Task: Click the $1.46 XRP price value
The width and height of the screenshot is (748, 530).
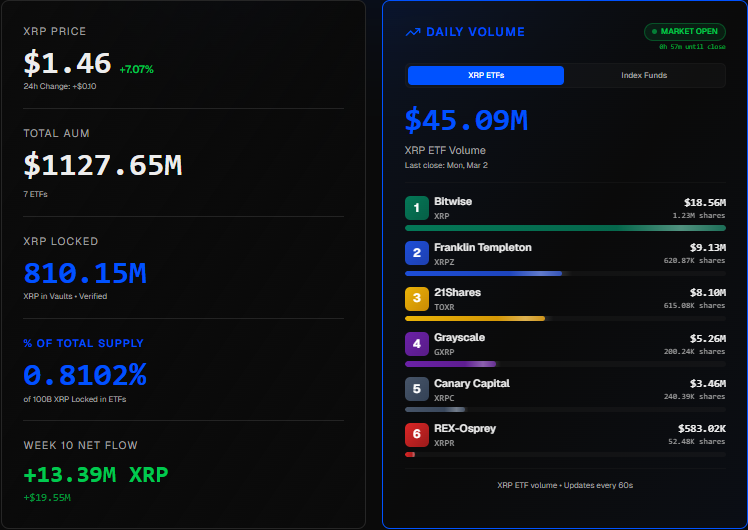Action: point(67,64)
